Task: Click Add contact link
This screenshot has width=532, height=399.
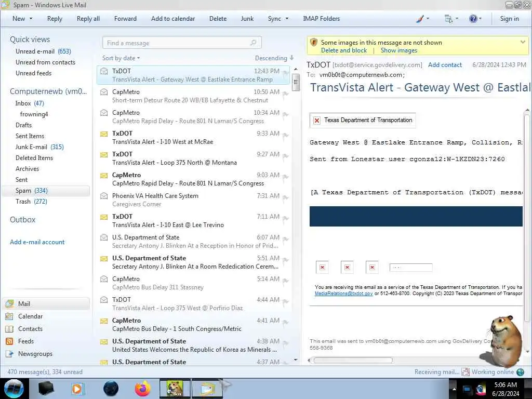Action: 445,65
